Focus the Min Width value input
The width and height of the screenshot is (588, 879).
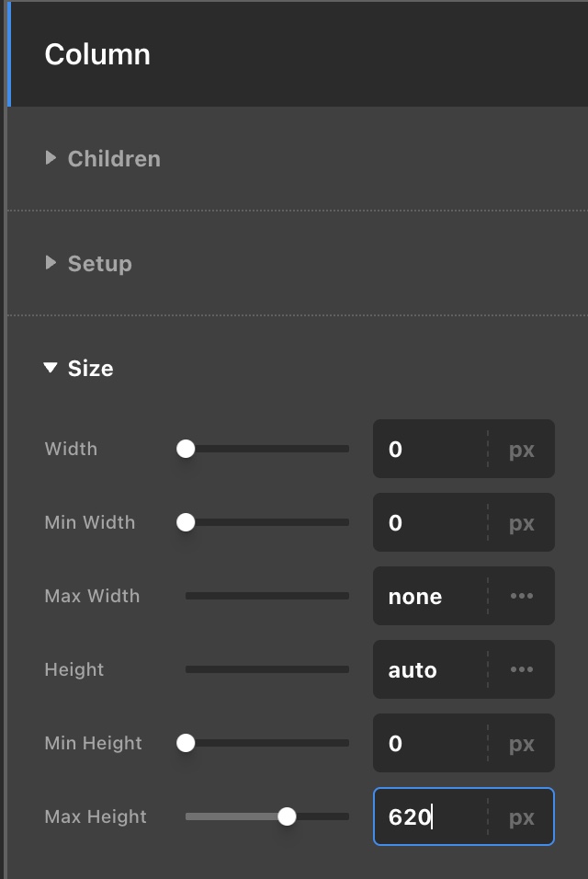tap(429, 522)
